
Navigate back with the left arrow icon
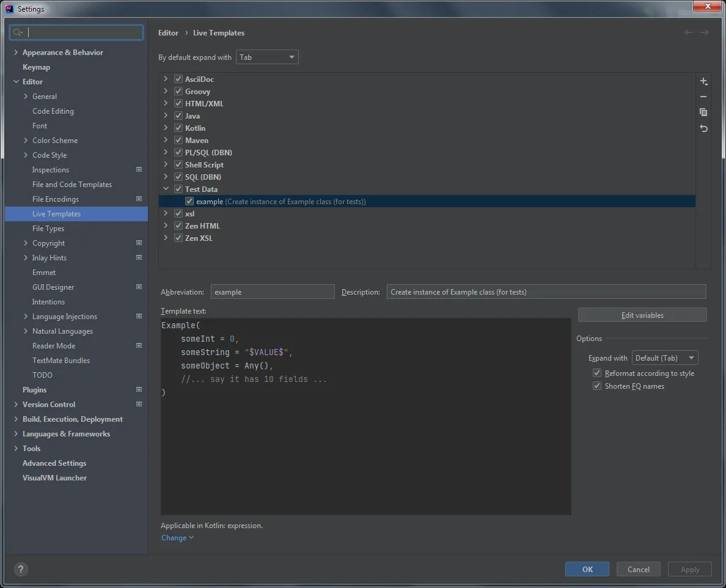click(x=688, y=32)
